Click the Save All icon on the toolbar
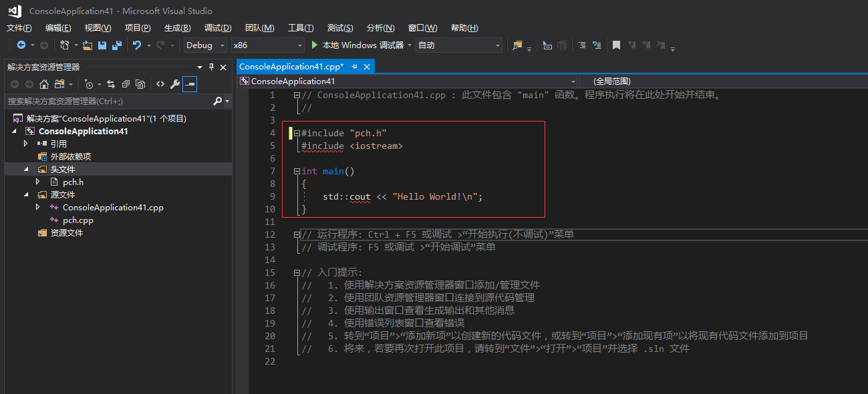The image size is (868, 394). tap(116, 45)
